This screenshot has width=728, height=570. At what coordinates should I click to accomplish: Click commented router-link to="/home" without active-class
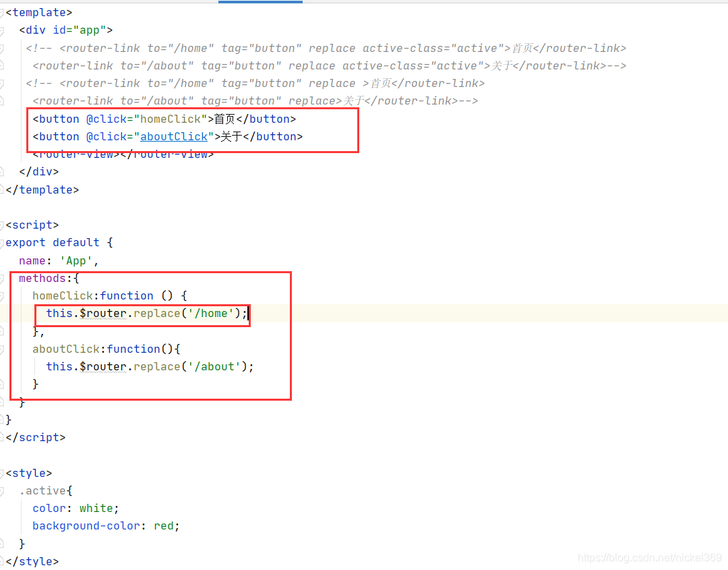255,84
